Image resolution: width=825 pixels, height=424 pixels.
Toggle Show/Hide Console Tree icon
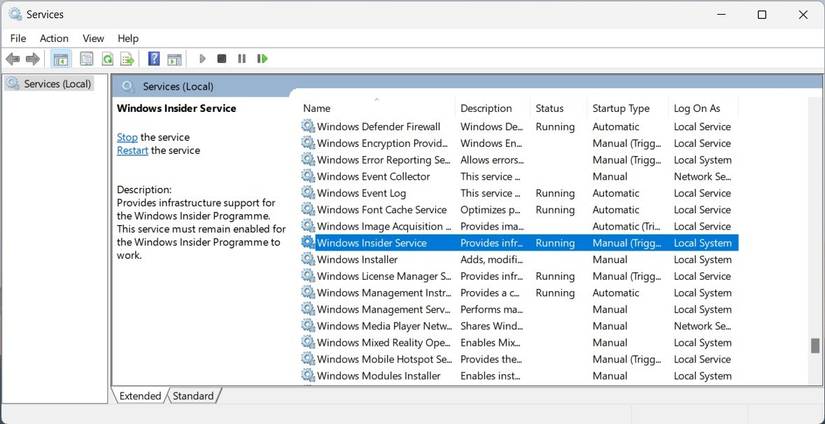point(62,59)
